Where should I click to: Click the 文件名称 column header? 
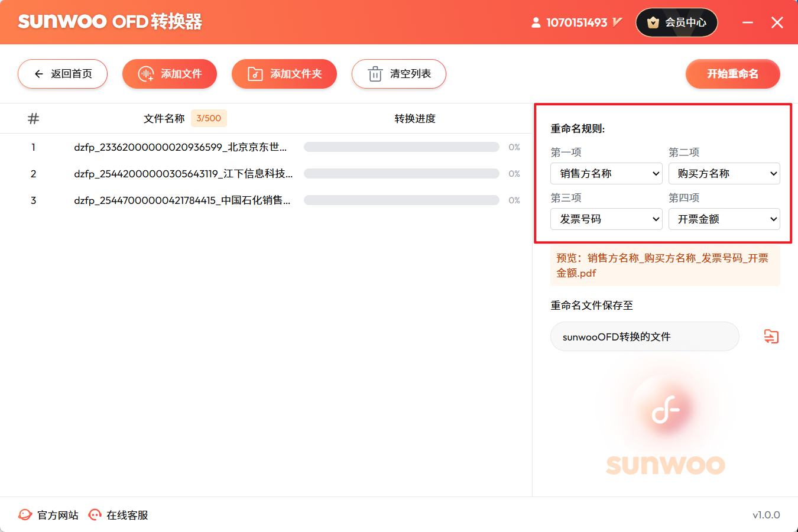point(164,119)
